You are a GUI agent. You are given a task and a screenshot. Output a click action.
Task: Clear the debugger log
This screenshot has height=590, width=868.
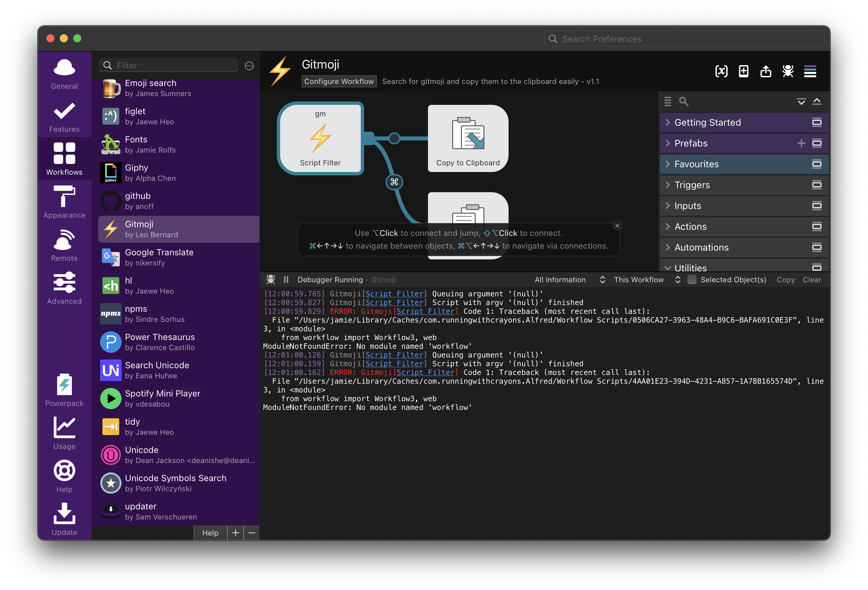click(812, 280)
